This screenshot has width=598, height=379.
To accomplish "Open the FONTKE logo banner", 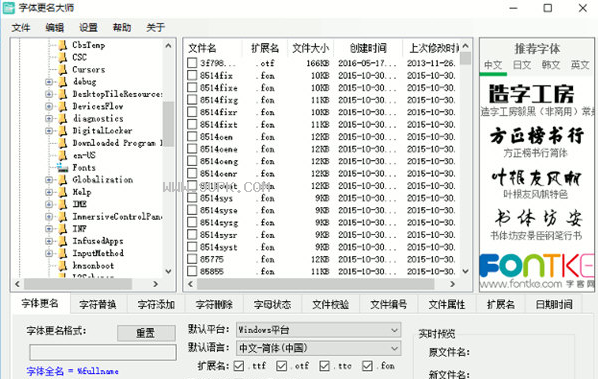I will (537, 265).
